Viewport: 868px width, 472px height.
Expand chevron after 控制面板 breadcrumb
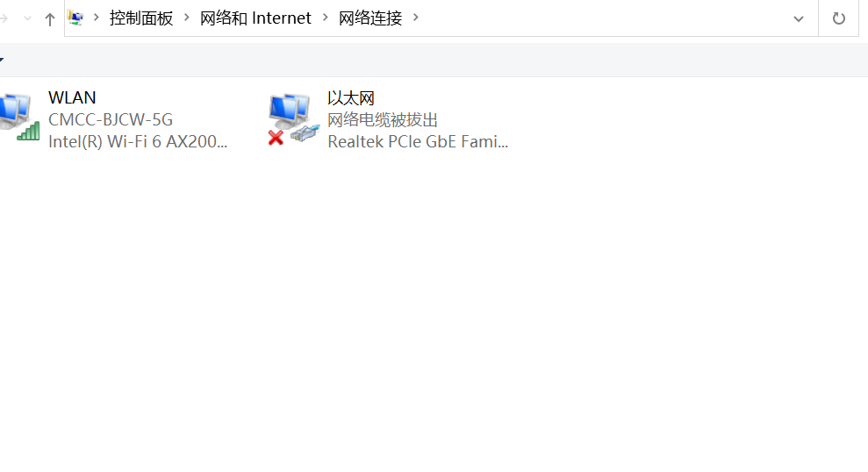pos(187,18)
